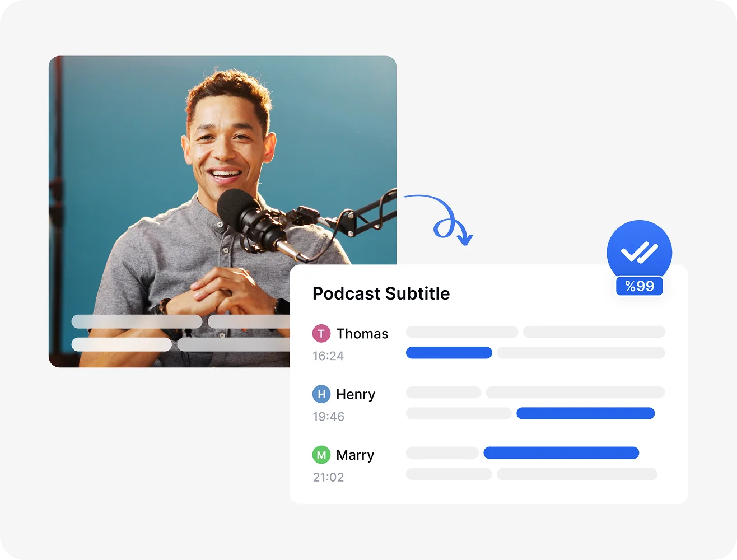Click the blue highlighted segment in Henry's row
This screenshot has height=560, width=737.
click(x=585, y=413)
